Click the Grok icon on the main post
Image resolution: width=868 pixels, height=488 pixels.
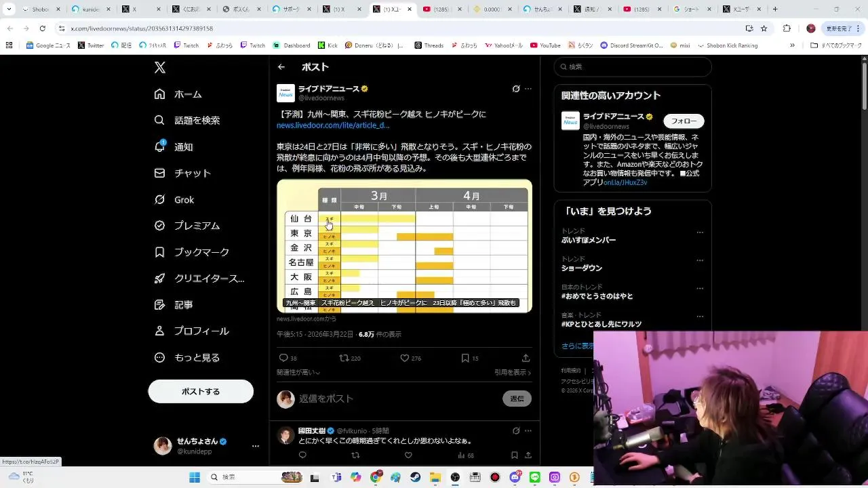tap(516, 89)
